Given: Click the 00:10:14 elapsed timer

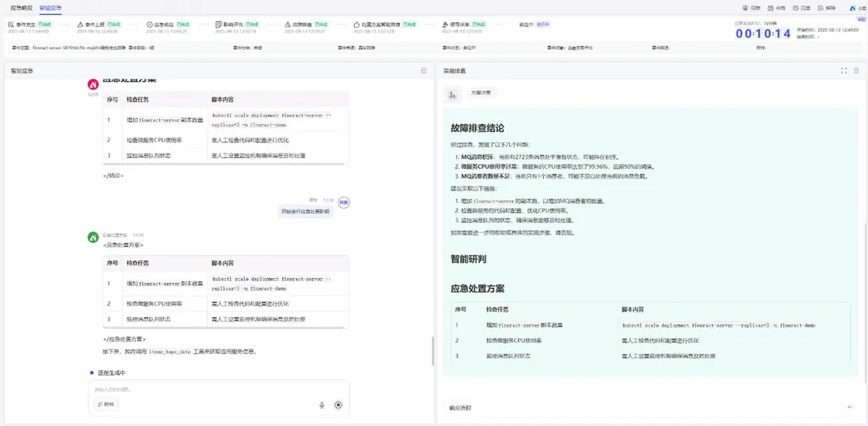Looking at the screenshot, I should pyautogui.click(x=764, y=34).
